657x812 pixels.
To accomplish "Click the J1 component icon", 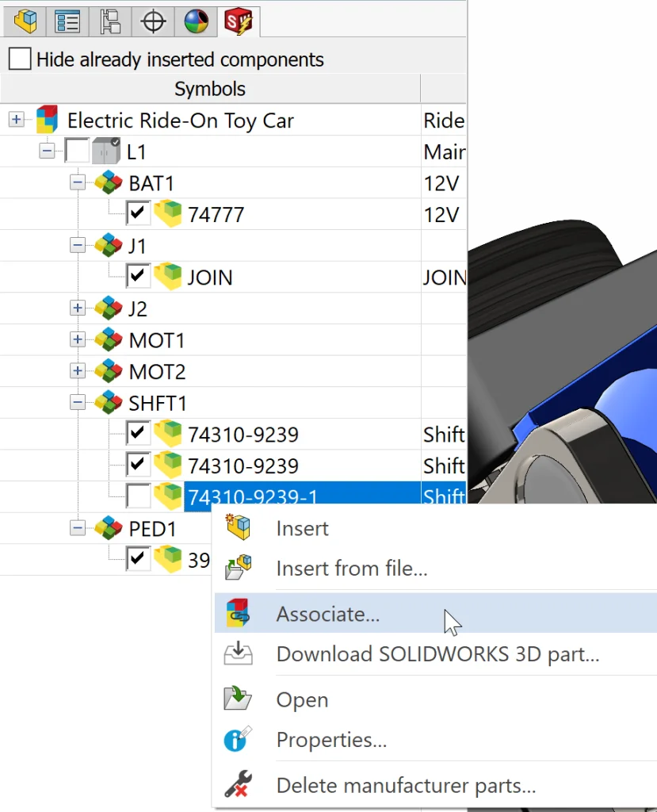I will click(109, 245).
